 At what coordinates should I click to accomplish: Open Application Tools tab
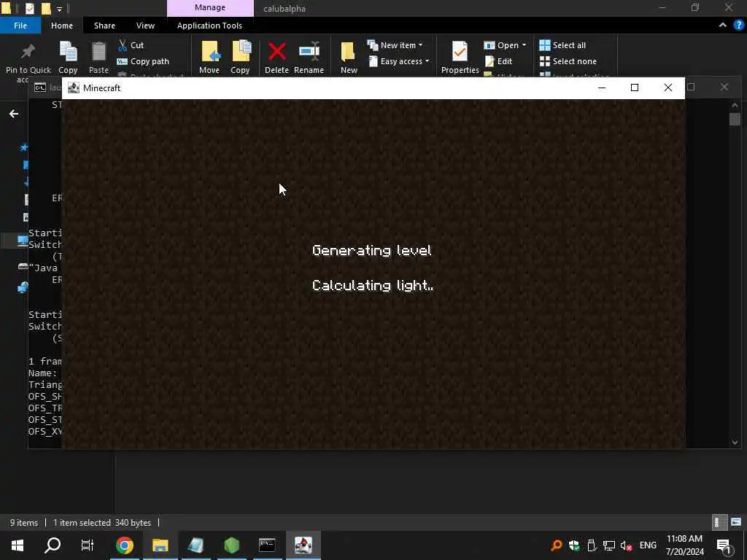(209, 26)
